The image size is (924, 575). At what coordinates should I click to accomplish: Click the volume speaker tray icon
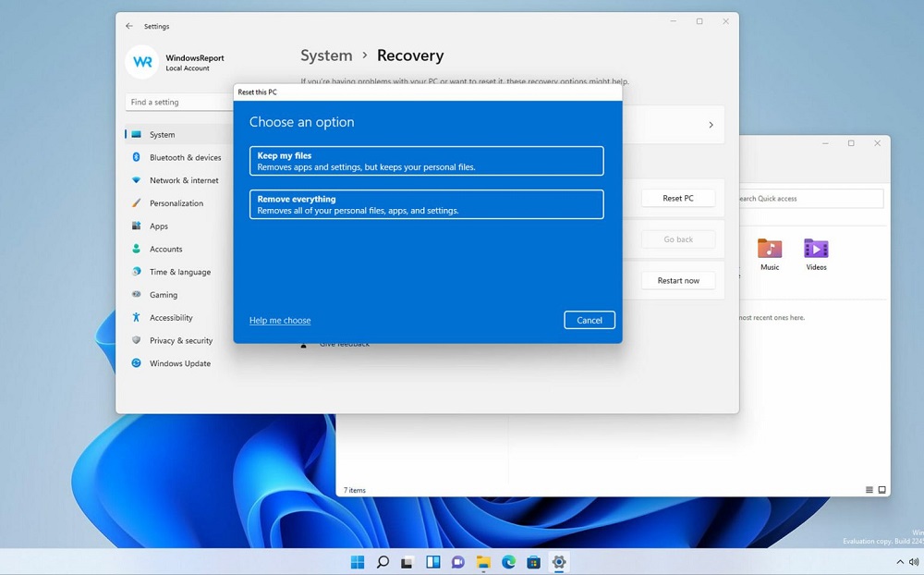915,562
